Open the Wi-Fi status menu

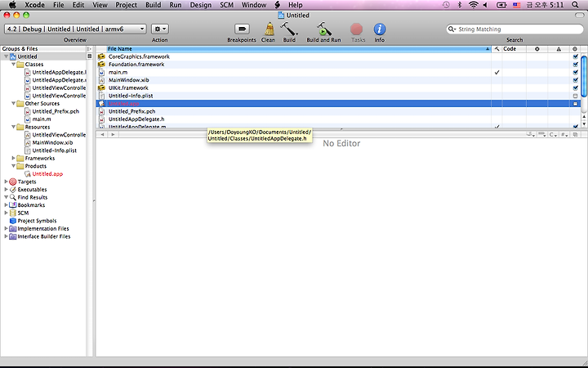(474, 5)
